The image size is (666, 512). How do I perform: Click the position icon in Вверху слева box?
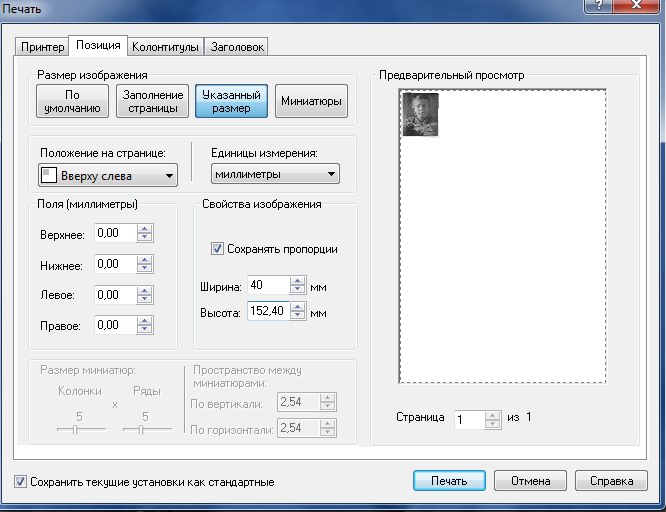click(49, 175)
